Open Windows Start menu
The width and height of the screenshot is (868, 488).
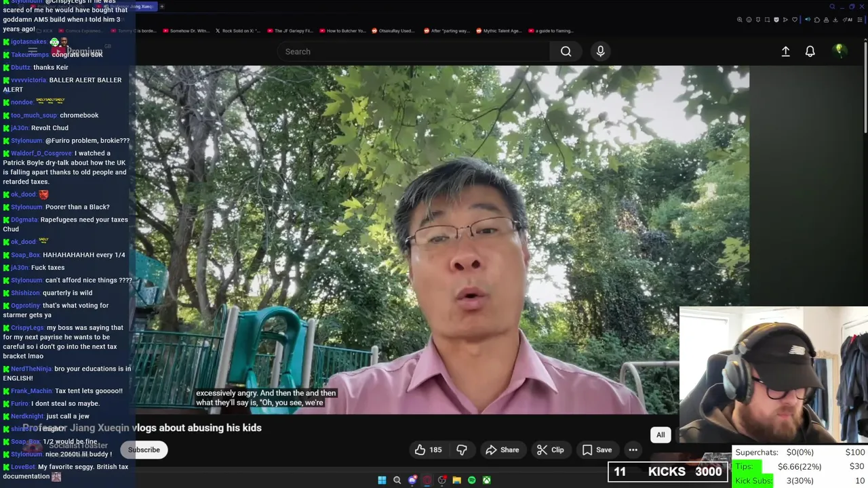pyautogui.click(x=382, y=480)
